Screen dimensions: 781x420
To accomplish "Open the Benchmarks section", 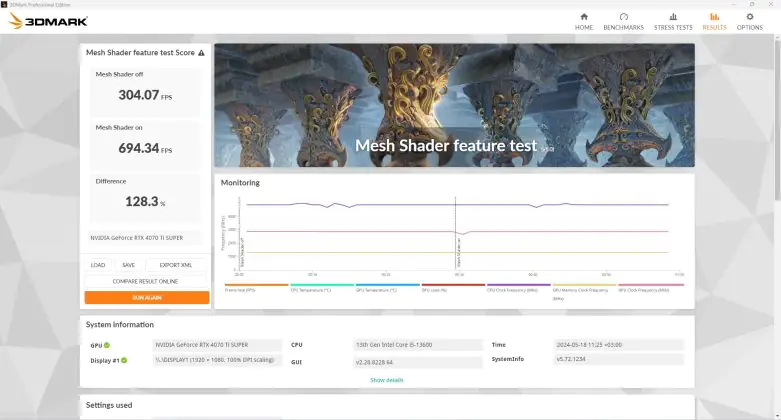I will click(x=623, y=22).
